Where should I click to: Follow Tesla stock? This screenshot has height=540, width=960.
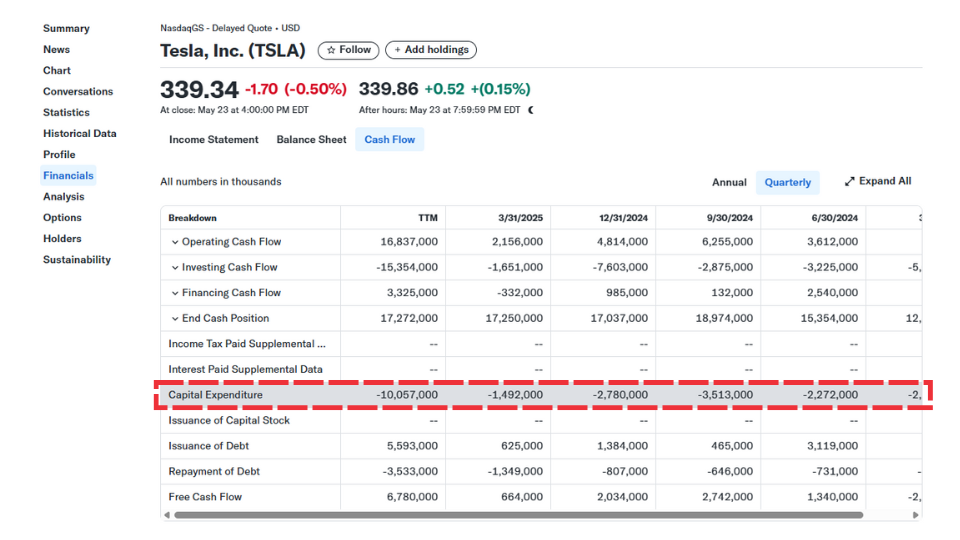pyautogui.click(x=348, y=50)
